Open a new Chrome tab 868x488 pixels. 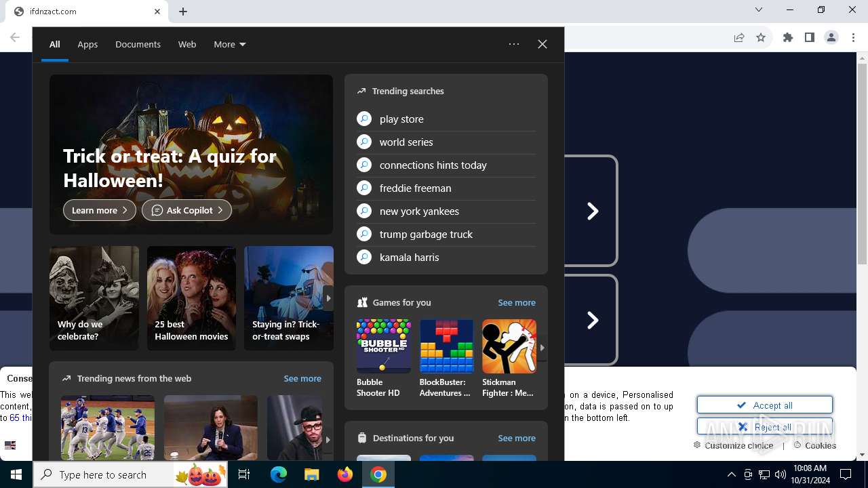click(x=183, y=12)
